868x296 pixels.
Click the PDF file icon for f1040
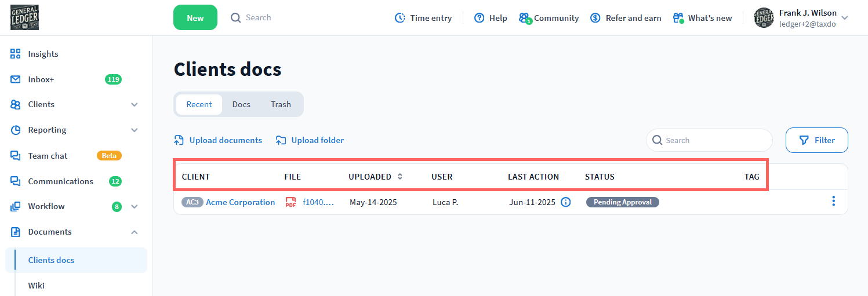(291, 202)
